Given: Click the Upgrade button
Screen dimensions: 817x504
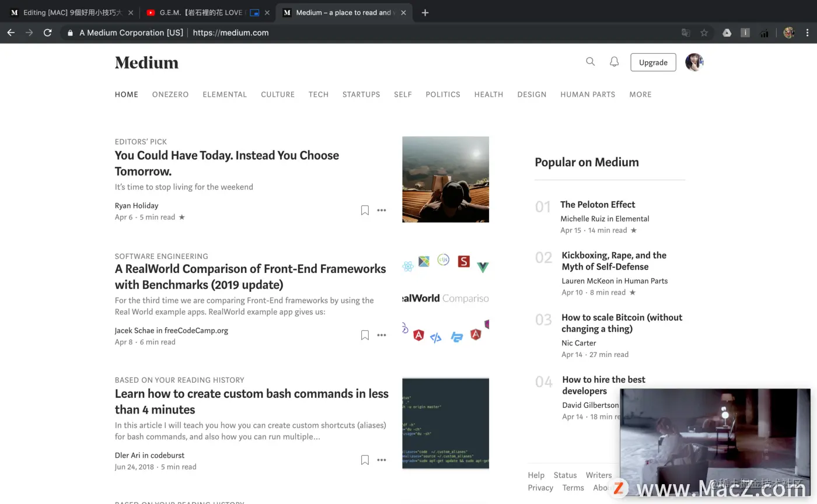Looking at the screenshot, I should click(653, 62).
